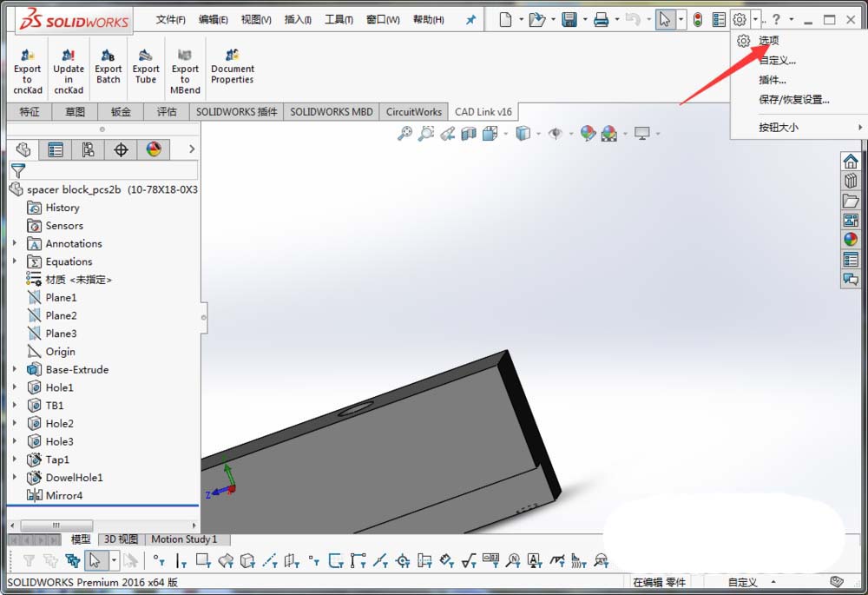Open Document Properties tool
This screenshot has width=868, height=595.
point(233,66)
